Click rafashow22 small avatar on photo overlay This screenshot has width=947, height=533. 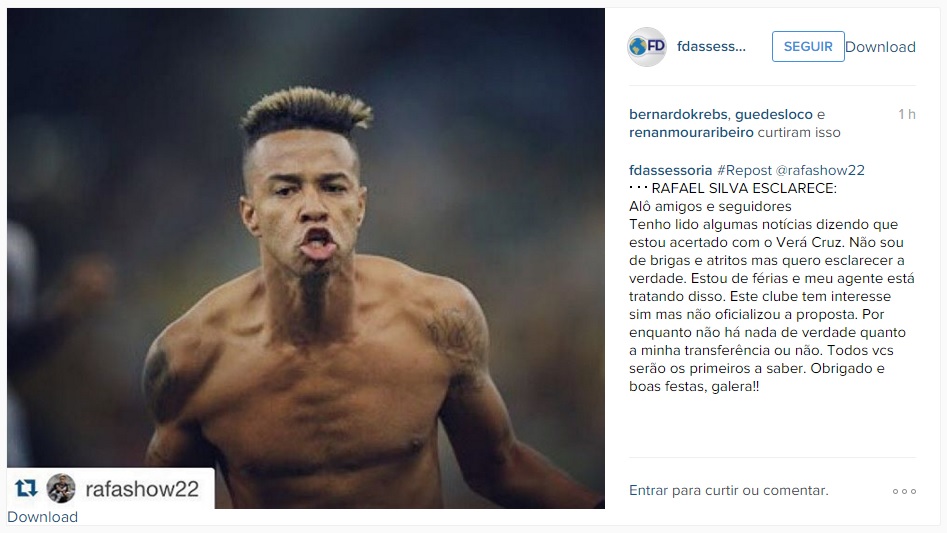(x=61, y=488)
